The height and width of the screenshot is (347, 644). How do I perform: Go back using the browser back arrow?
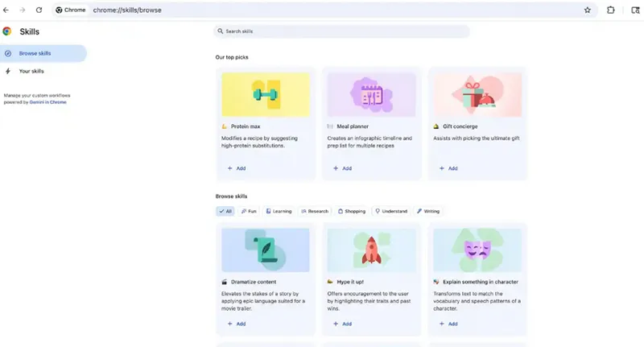click(6, 10)
